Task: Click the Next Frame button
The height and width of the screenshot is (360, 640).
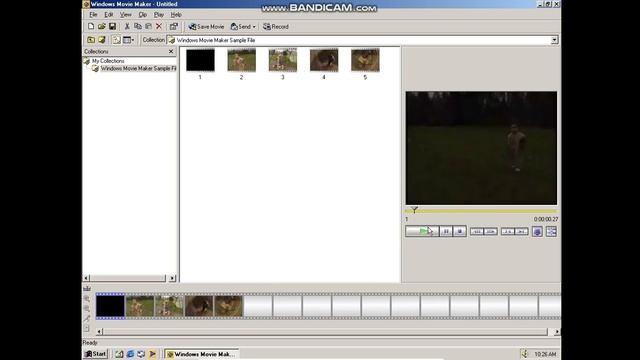Action: (521, 231)
